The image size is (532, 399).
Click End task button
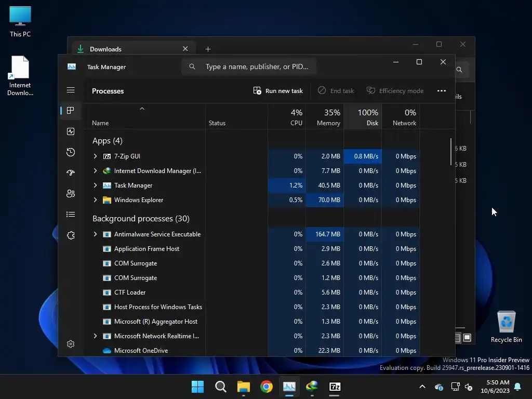pos(336,90)
